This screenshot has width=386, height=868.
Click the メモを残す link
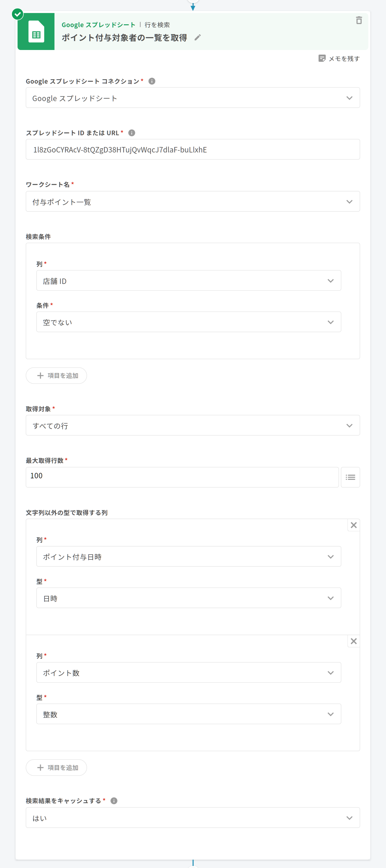pos(339,59)
